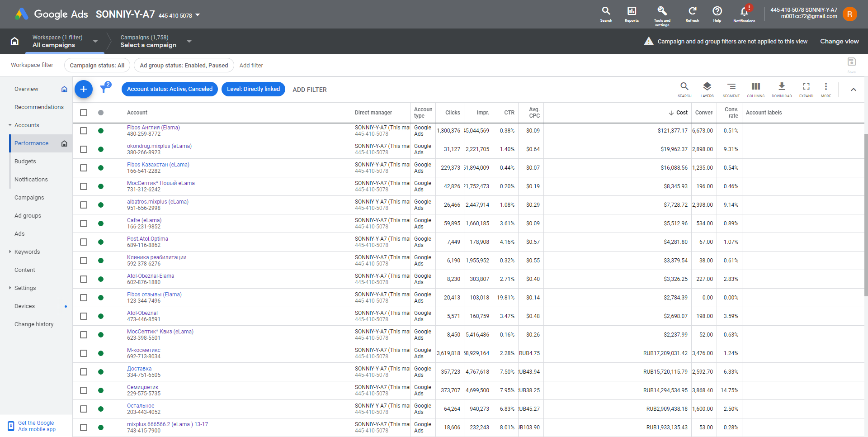Sort the table by Clicks column
Viewport: 868px width, 437px height.
(453, 113)
